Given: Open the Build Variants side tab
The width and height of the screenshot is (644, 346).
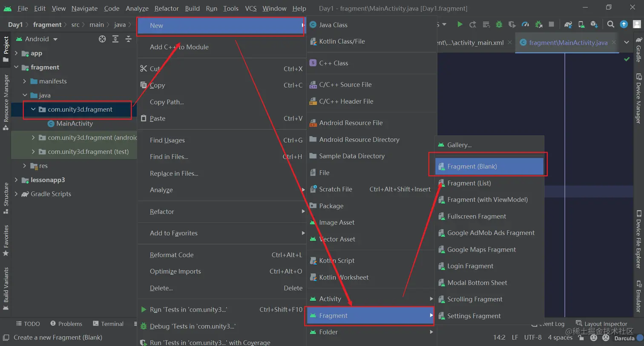Looking at the screenshot, I should click(6, 289).
